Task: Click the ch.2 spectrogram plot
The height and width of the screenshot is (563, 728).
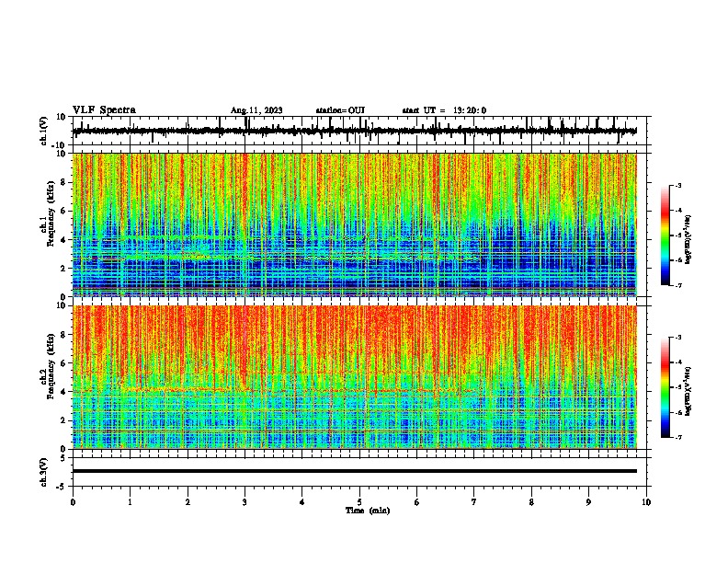Action: (x=355, y=377)
